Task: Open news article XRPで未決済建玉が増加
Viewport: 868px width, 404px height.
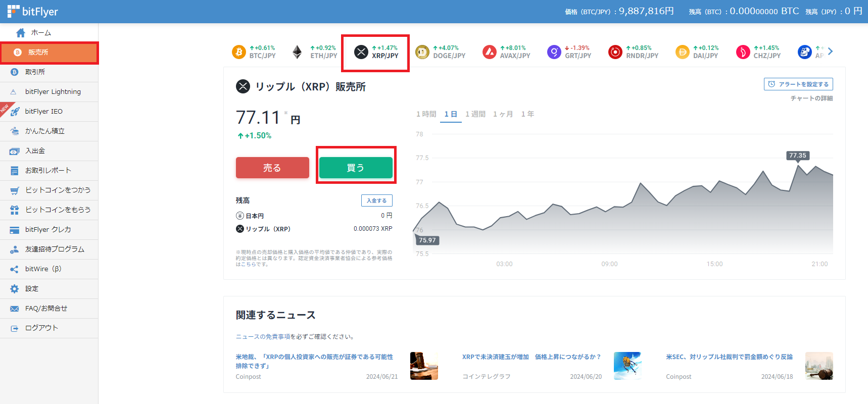Action: pos(532,357)
